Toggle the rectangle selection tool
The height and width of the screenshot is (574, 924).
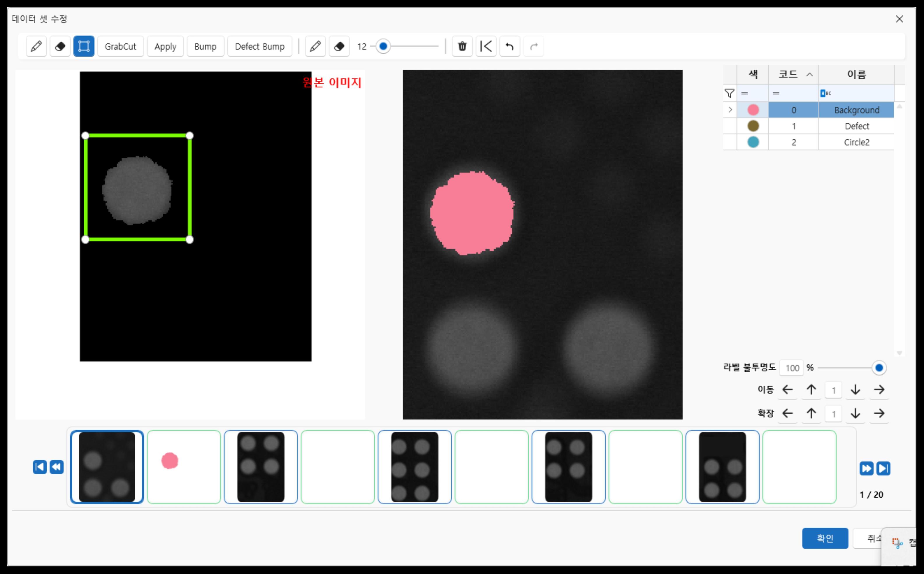(84, 46)
